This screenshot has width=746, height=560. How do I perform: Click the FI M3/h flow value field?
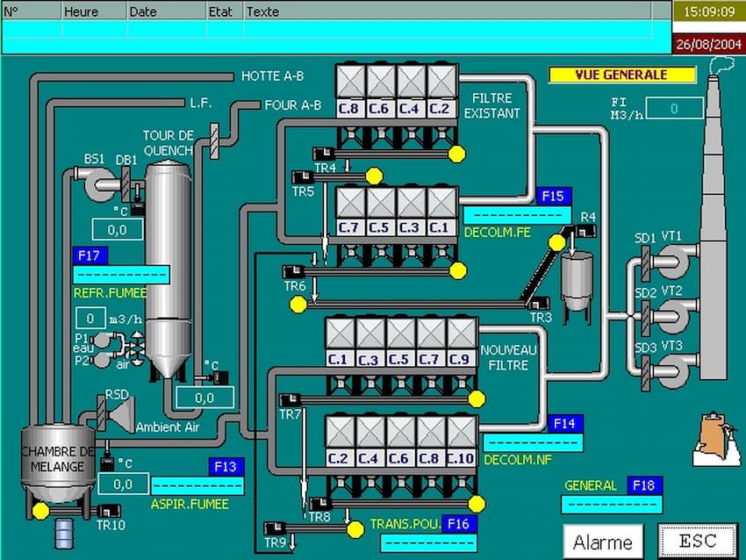point(674,109)
